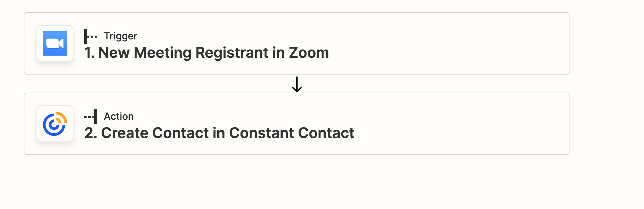Open "1. New Meeting Registrant in Zoom" step
The image size is (644, 209).
207,53
